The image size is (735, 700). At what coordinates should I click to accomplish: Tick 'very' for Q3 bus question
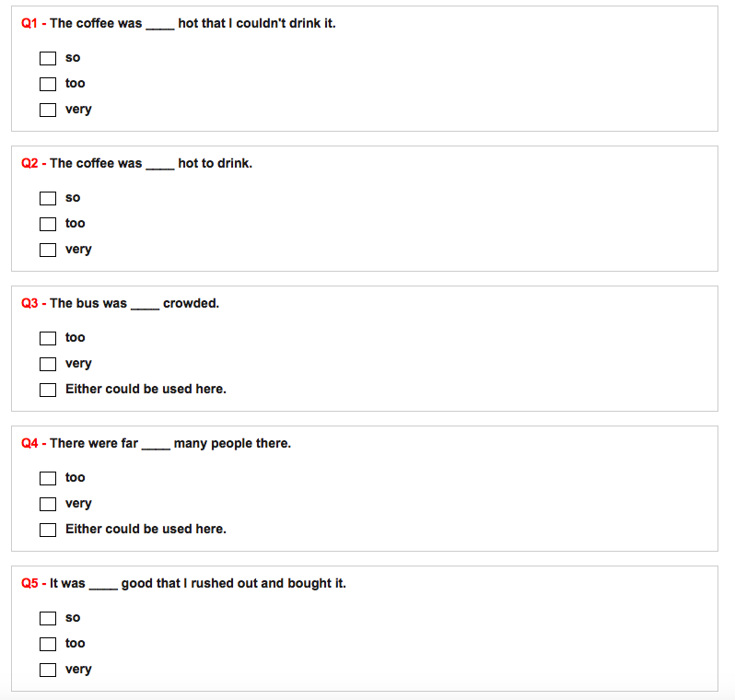[x=48, y=364]
